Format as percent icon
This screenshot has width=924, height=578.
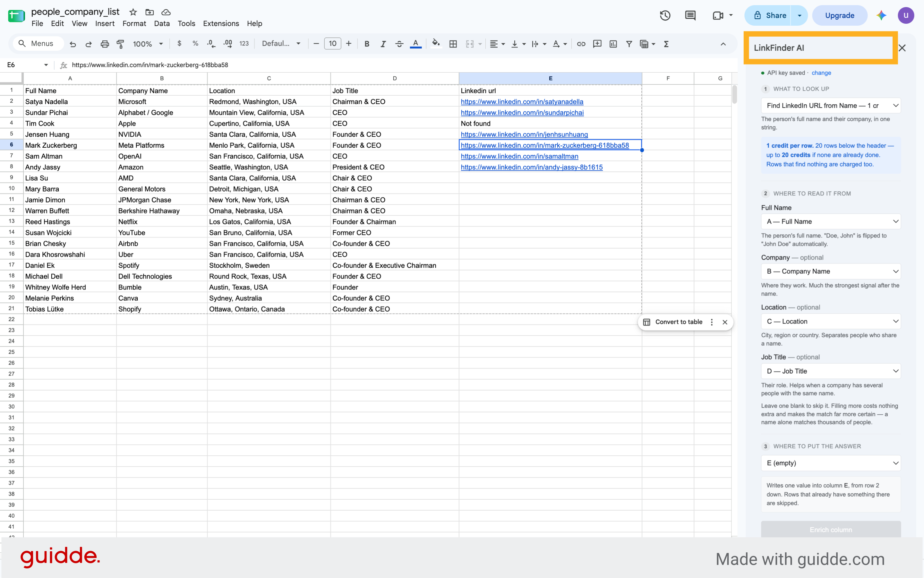(x=195, y=44)
